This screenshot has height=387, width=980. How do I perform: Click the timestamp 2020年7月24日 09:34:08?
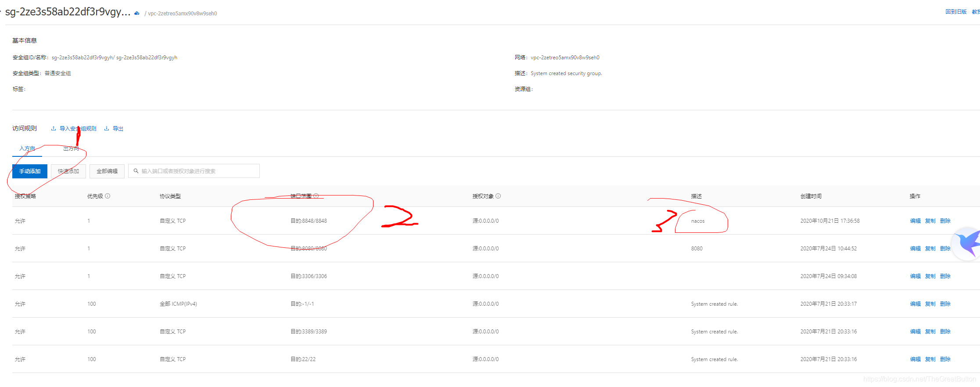829,276
